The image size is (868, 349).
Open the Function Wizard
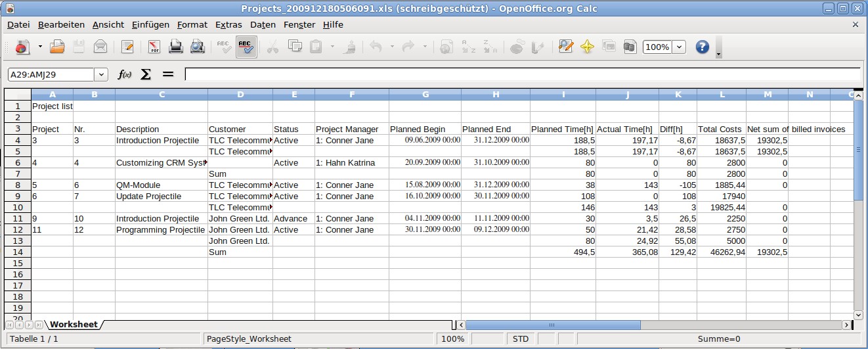click(124, 74)
